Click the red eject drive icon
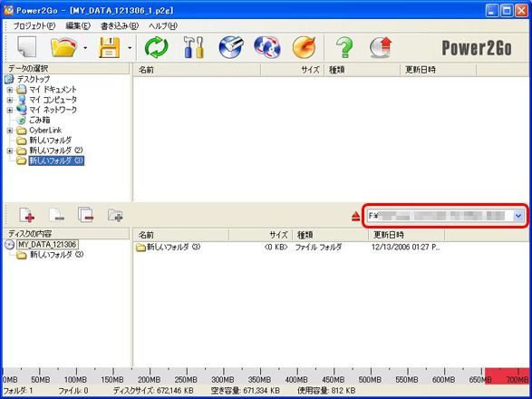532x399 pixels. (355, 216)
